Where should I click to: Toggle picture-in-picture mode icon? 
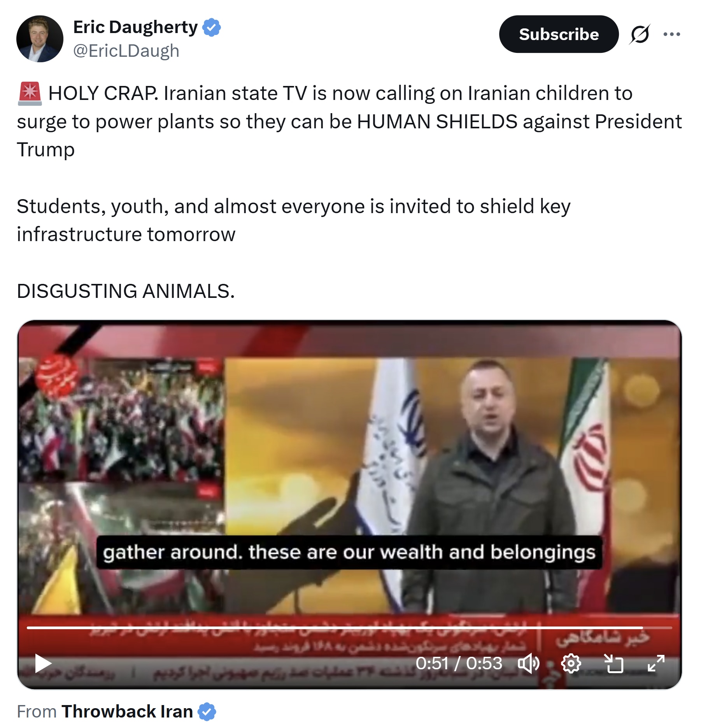point(613,663)
